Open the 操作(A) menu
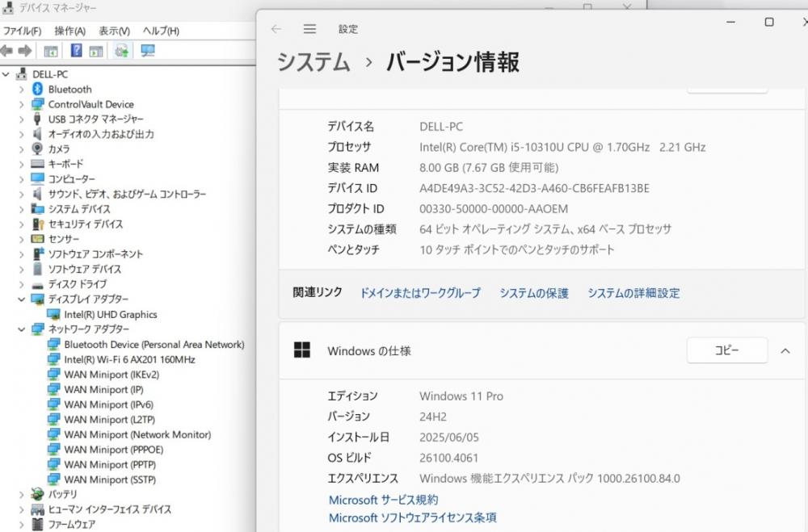Image resolution: width=808 pixels, height=532 pixels. [x=70, y=31]
